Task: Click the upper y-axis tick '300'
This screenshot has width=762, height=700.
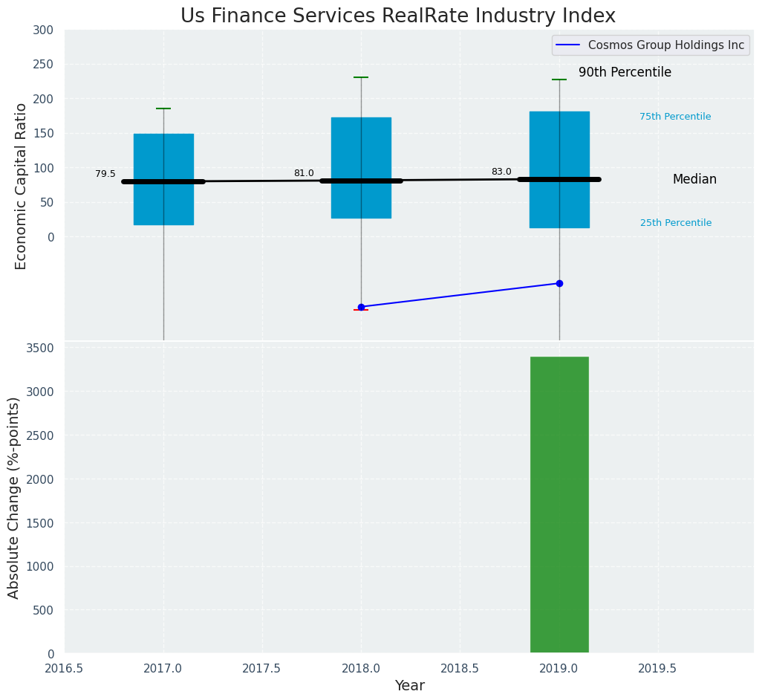Action: click(x=42, y=30)
